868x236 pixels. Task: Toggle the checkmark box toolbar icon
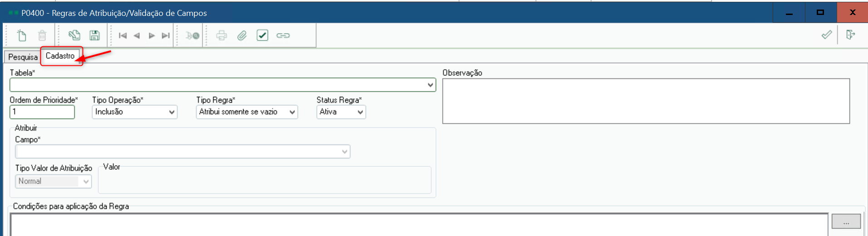[262, 35]
